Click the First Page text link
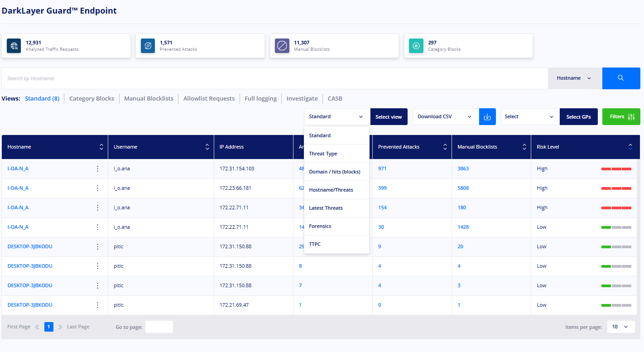The width and height of the screenshot is (644, 352). [x=19, y=327]
